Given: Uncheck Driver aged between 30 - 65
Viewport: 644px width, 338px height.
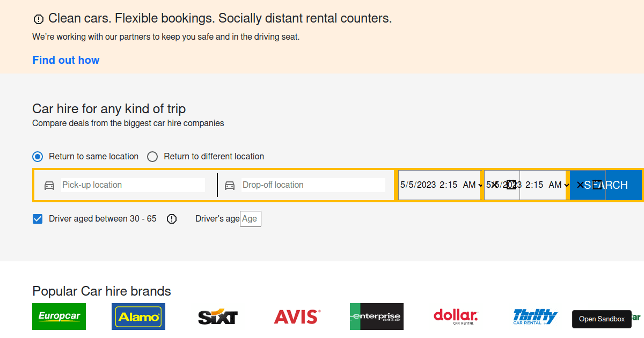Looking at the screenshot, I should coord(37,218).
